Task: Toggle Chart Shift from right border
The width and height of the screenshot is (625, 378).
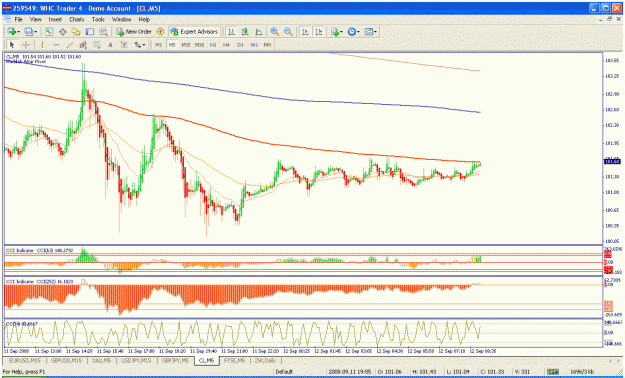Action: pyautogui.click(x=319, y=32)
